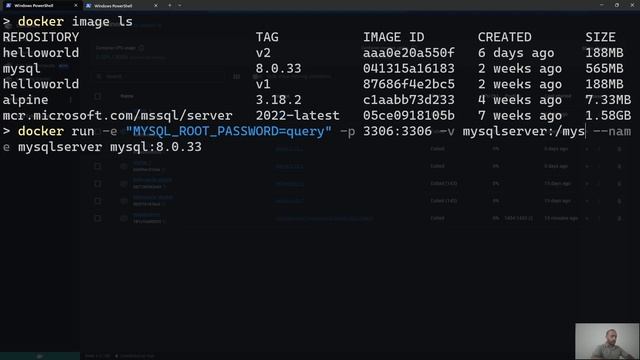Image resolution: width=640 pixels, height=360 pixels.
Task: Close the second Windows PowerShell tab
Action: click(x=156, y=6)
